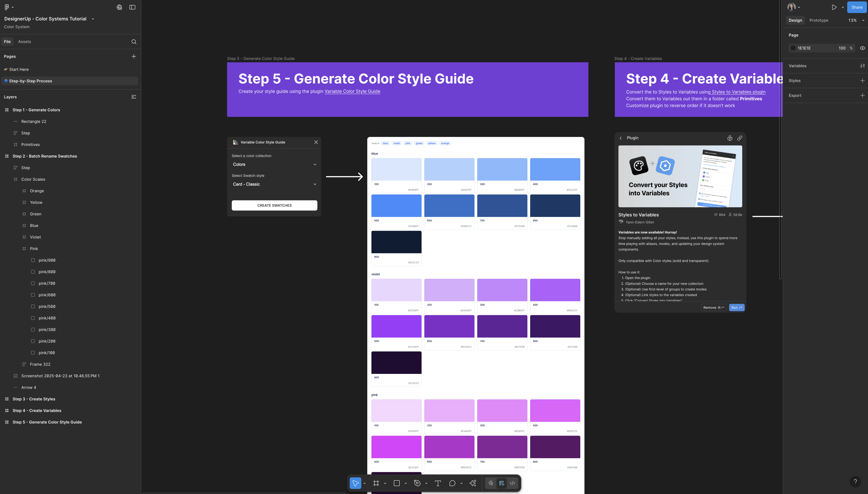This screenshot has width=868, height=494.
Task: Click the plugin Run button
Action: (x=737, y=308)
